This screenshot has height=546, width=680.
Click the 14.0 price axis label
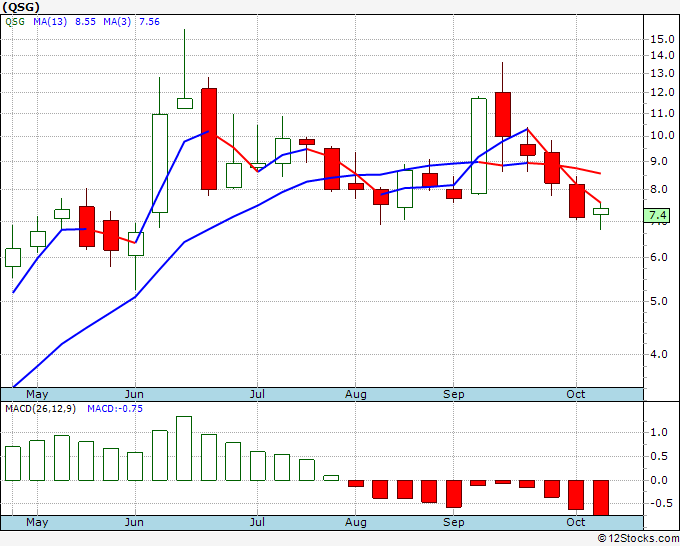pyautogui.click(x=662, y=56)
